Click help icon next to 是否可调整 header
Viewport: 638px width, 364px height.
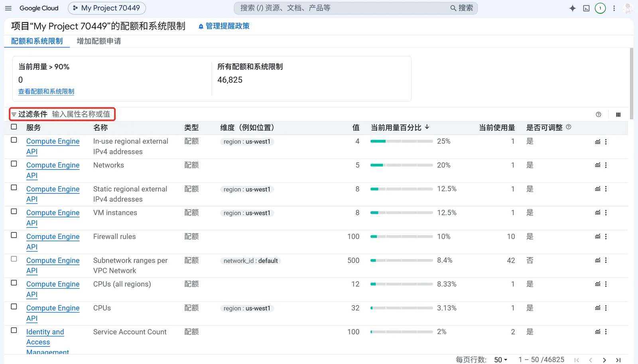point(569,127)
